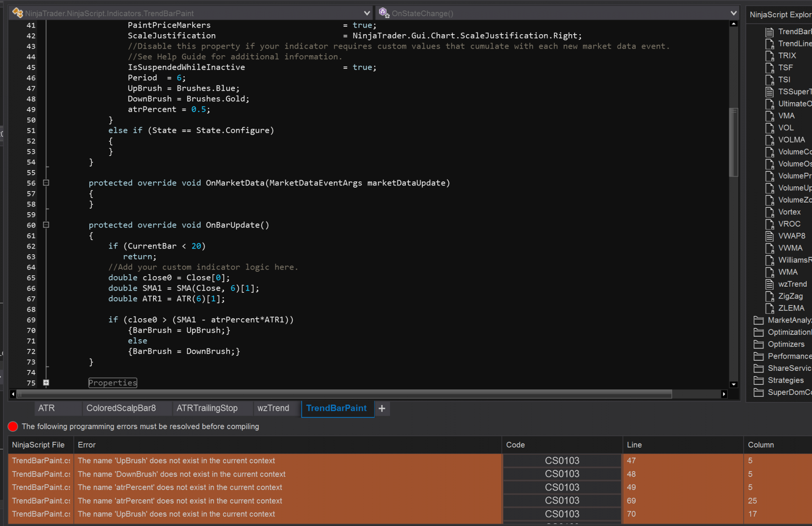The width and height of the screenshot is (812, 526).
Task: Collapse the OnMarketData method region
Action: point(46,183)
